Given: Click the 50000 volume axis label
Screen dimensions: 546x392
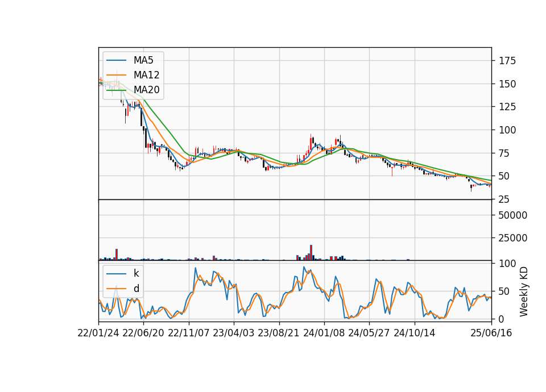Looking at the screenshot, I should pyautogui.click(x=513, y=215).
